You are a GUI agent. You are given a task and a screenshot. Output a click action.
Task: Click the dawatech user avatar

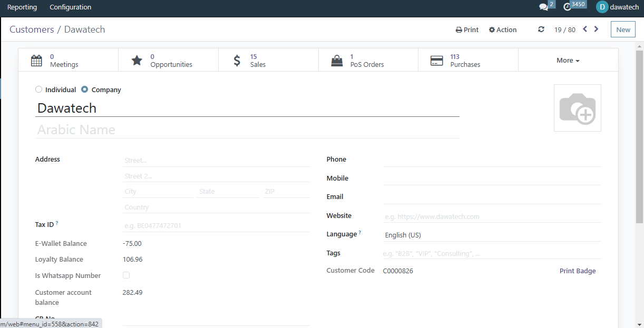(602, 7)
